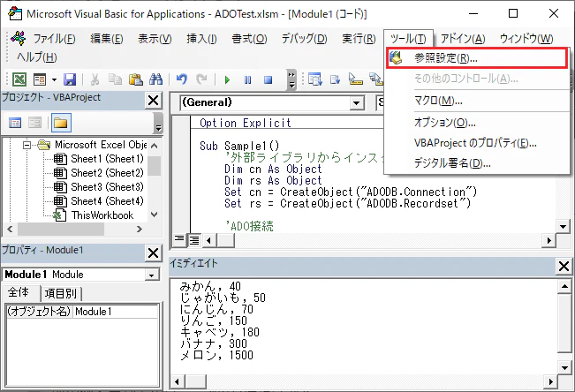This screenshot has height=392, width=575.
Task: Open Find with the binoculars icon
Action: coord(155,79)
